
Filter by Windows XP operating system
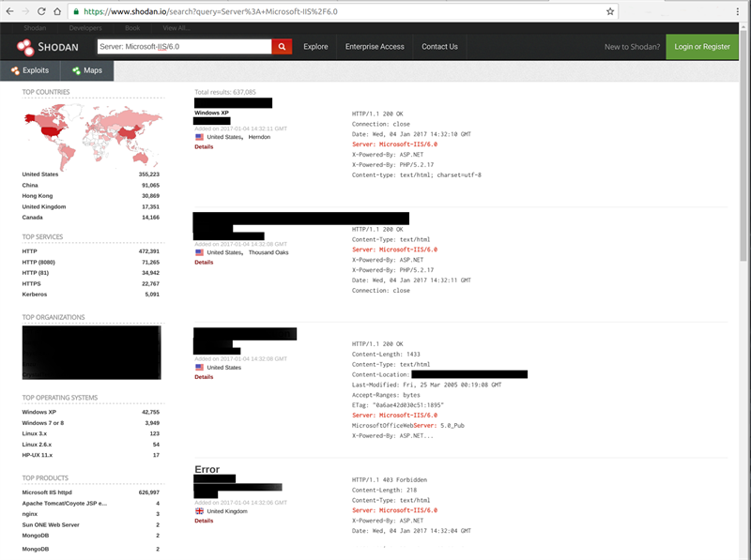(38, 412)
